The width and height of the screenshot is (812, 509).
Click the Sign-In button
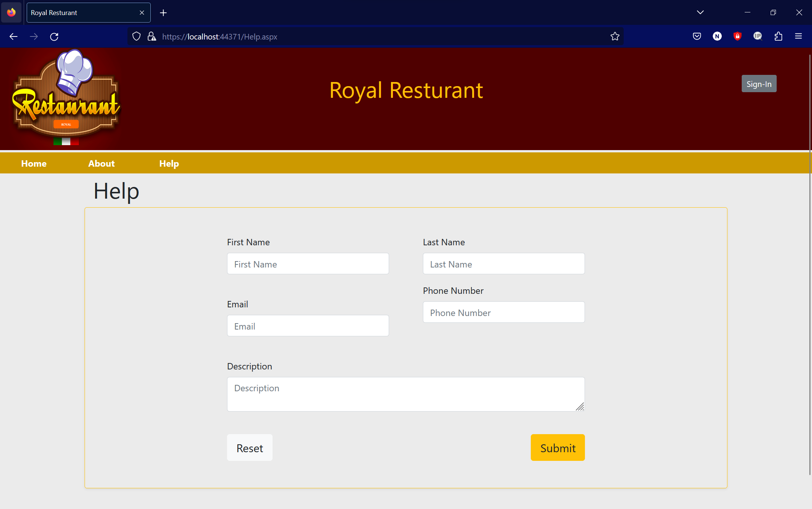click(758, 84)
